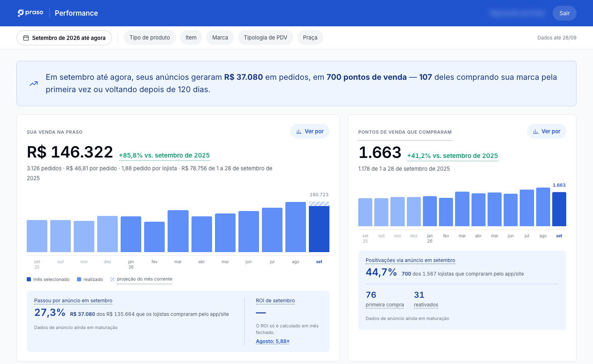Viewport: 593px width, 364px height.
Task: Open the Tipo de produto filter
Action: tap(150, 37)
